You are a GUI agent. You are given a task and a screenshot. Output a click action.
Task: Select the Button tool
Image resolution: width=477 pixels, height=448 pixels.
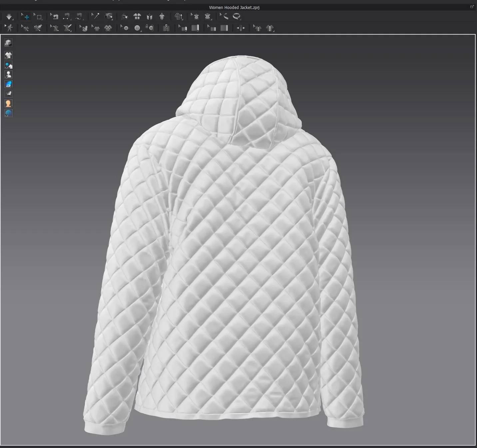pos(137,28)
